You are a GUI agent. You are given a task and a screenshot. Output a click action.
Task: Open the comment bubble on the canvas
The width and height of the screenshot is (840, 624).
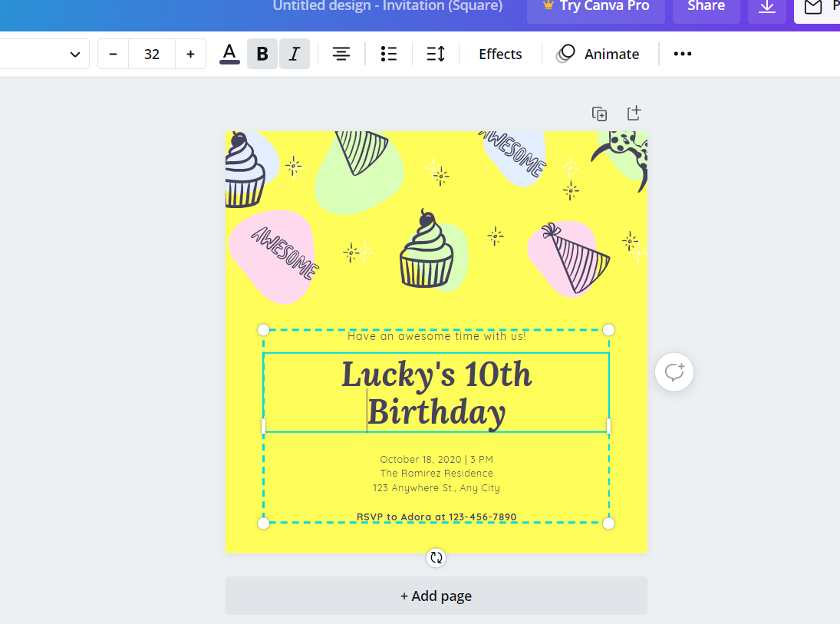(x=674, y=371)
